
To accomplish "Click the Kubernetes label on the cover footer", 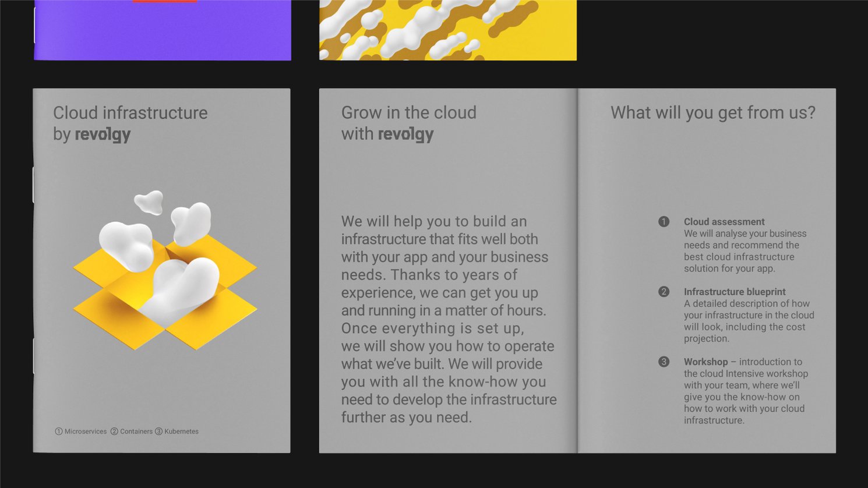I will (181, 432).
